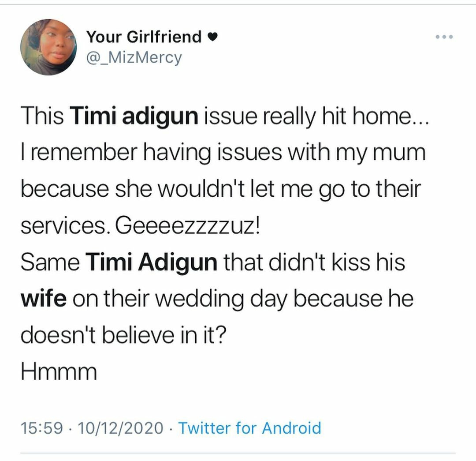Click the phrase "on their wedding day because he"
This screenshot has width=476, height=461.
point(243,299)
